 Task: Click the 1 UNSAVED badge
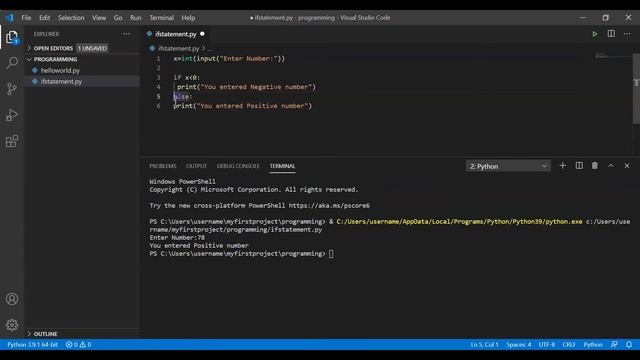pos(92,48)
